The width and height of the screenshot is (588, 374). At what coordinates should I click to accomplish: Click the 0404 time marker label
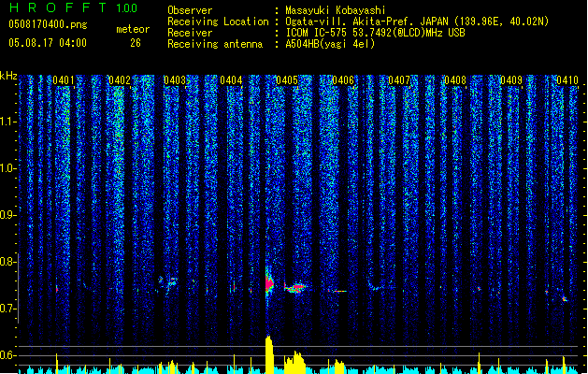(231, 80)
